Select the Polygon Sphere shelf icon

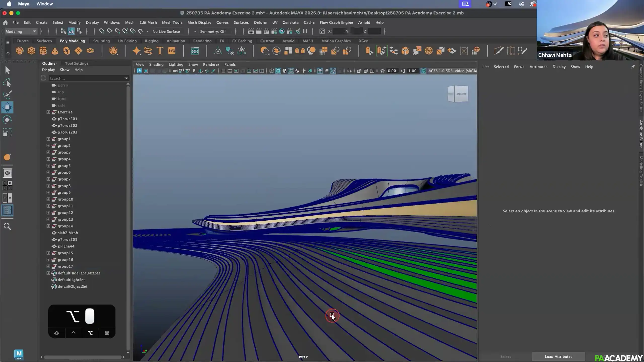tap(20, 51)
